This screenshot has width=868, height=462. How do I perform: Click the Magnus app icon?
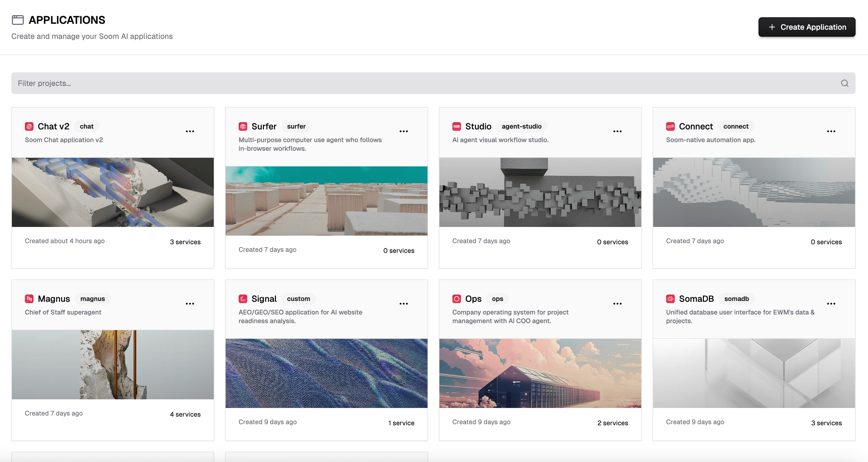coord(29,299)
